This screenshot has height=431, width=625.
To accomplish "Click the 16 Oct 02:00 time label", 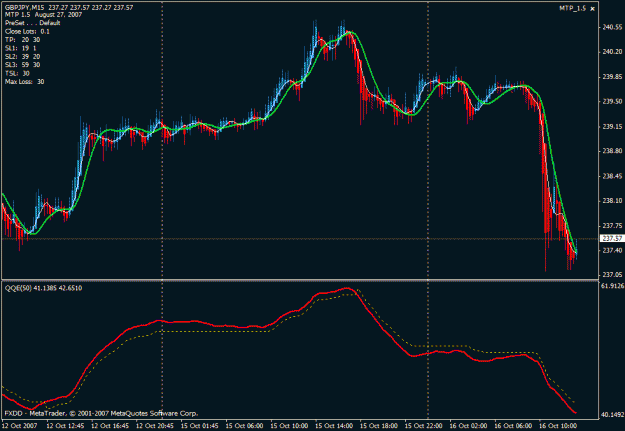I will 468,426.
